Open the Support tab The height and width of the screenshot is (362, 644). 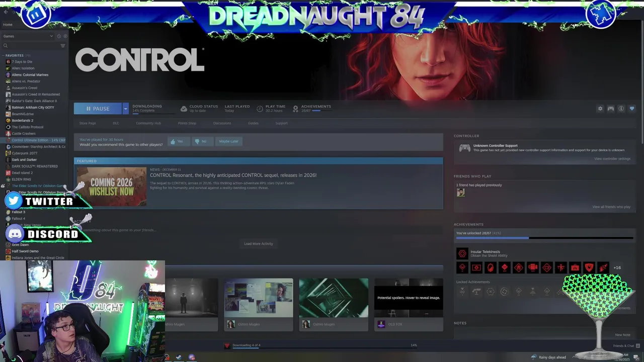281,123
